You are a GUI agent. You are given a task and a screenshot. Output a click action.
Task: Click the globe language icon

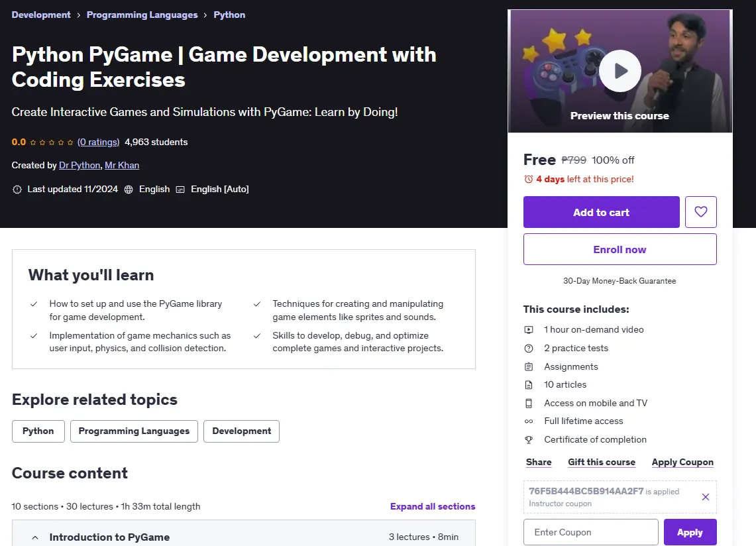tap(129, 190)
